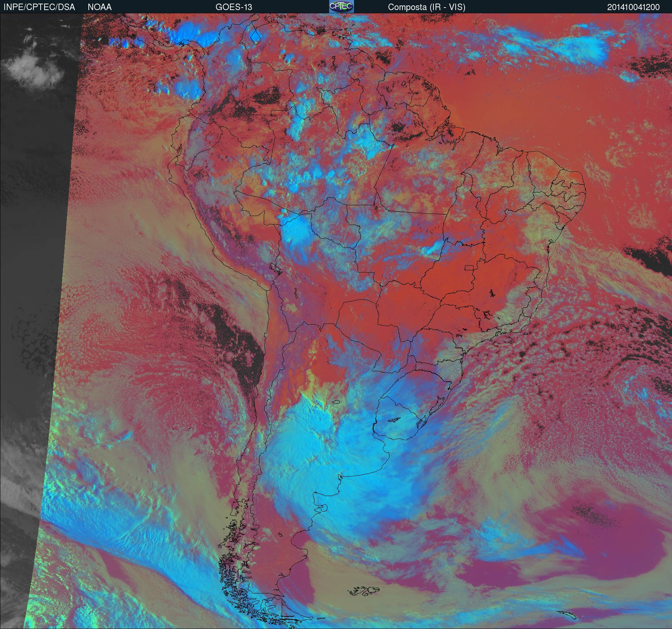Select the NOAA label in header
The height and width of the screenshot is (629, 672).
pos(100,7)
